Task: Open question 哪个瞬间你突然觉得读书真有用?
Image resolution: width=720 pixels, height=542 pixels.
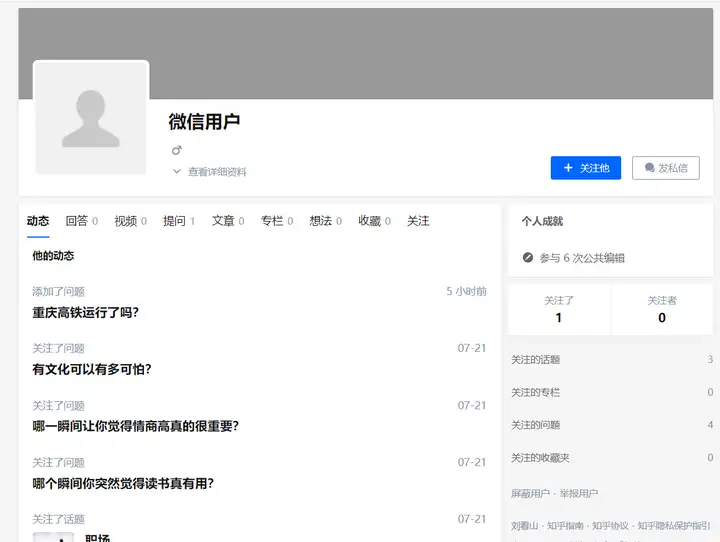Action: coord(123,483)
